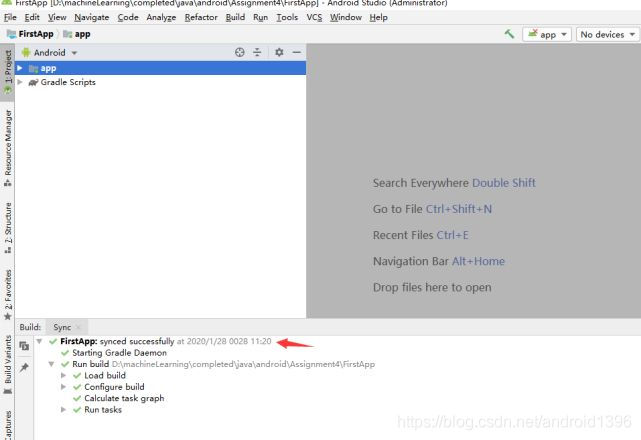641x440 pixels.
Task: Click the Go to File Ctrl+Shift+N hint
Action: coord(433,209)
